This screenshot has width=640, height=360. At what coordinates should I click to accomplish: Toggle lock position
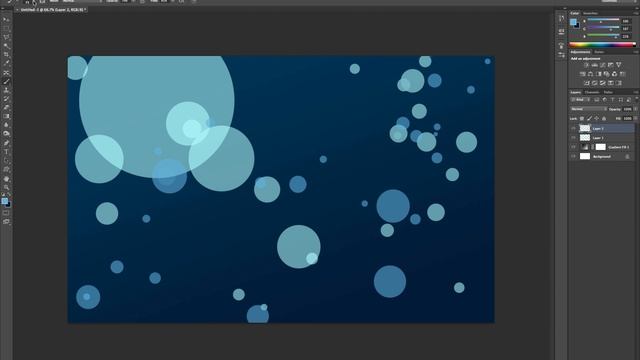pyautogui.click(x=597, y=118)
